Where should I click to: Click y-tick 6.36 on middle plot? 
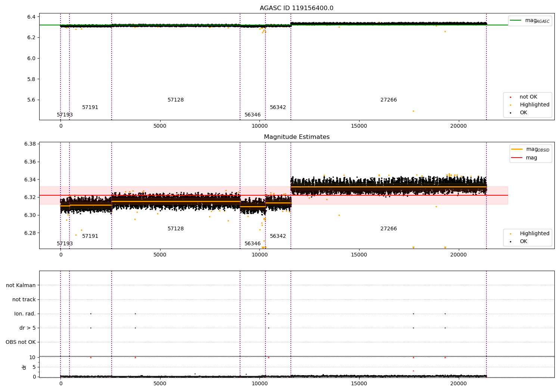click(30, 162)
